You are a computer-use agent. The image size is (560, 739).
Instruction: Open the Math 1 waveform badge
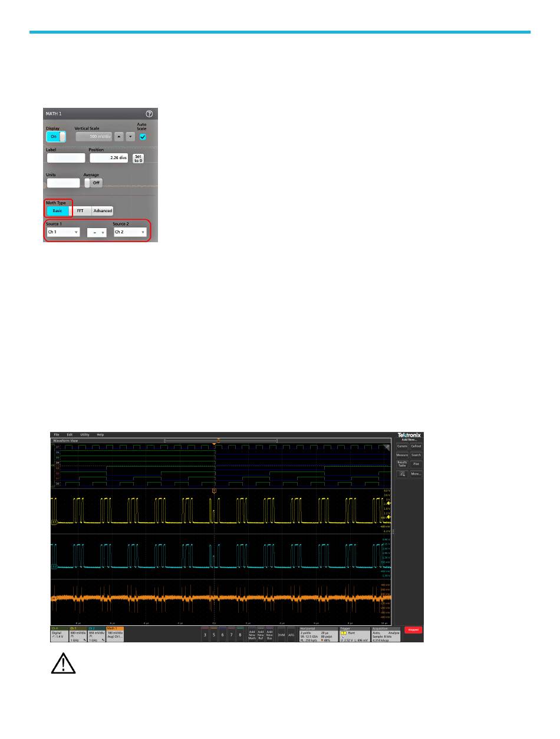click(115, 634)
